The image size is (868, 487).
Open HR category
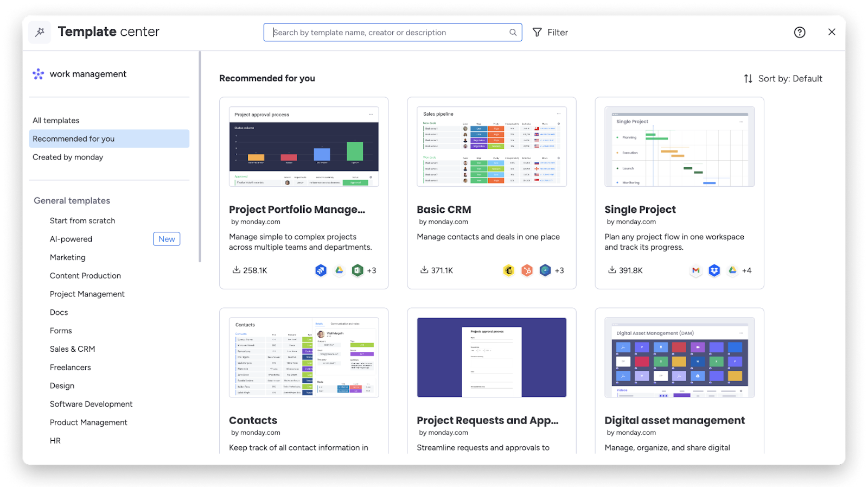[55, 441]
